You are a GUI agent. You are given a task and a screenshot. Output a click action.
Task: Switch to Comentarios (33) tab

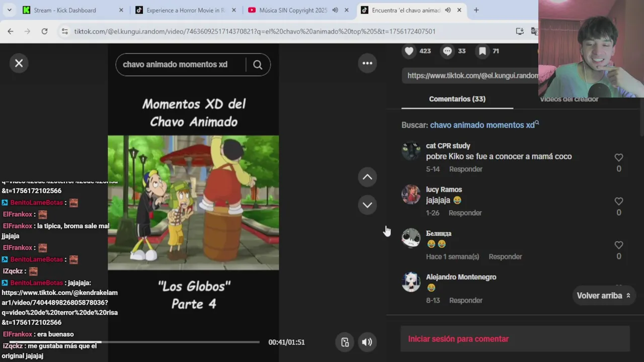click(457, 99)
